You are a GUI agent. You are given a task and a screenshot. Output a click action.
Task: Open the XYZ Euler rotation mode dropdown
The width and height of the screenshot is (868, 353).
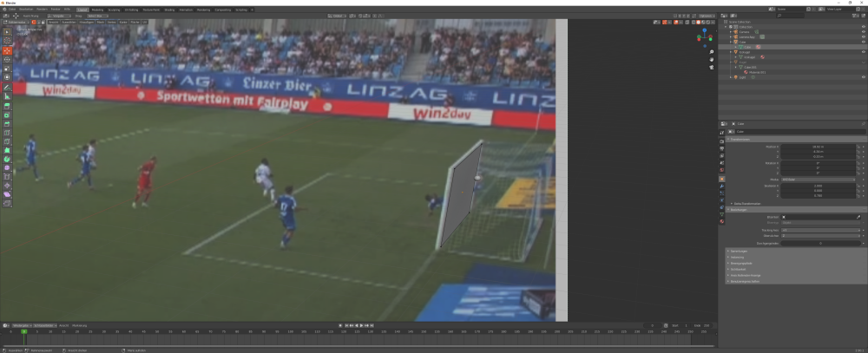tap(819, 180)
